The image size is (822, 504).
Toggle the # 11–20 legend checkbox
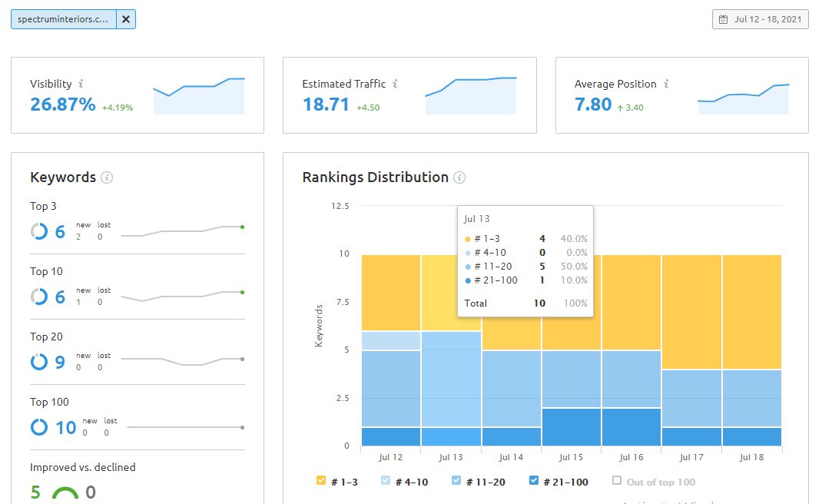(456, 481)
